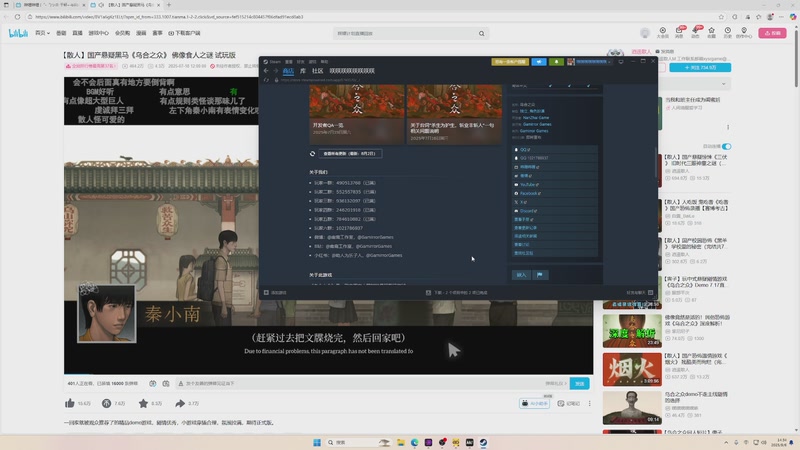Click the flag report button in Steam

click(x=540, y=275)
